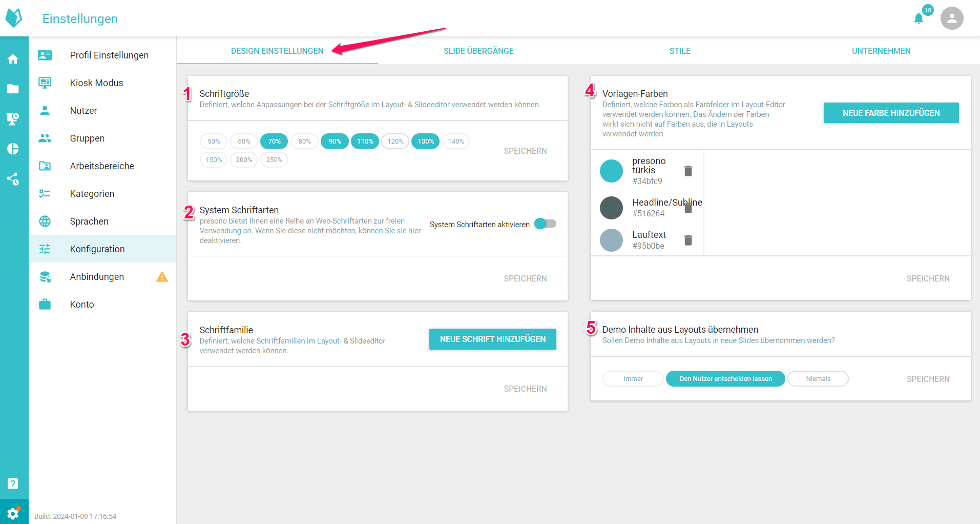
Task: Open the Stile tab
Action: point(680,51)
